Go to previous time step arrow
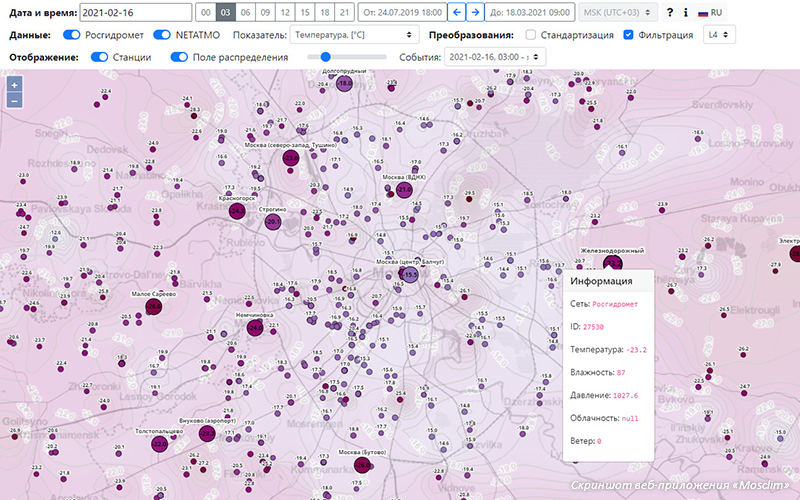800x500 pixels. [x=456, y=12]
